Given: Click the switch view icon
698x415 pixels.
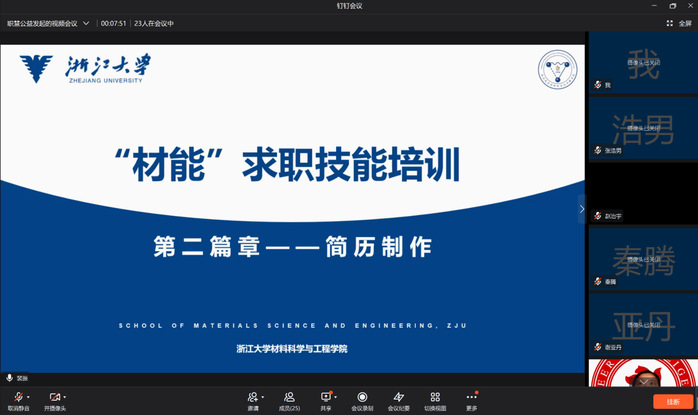Looking at the screenshot, I should [x=435, y=397].
